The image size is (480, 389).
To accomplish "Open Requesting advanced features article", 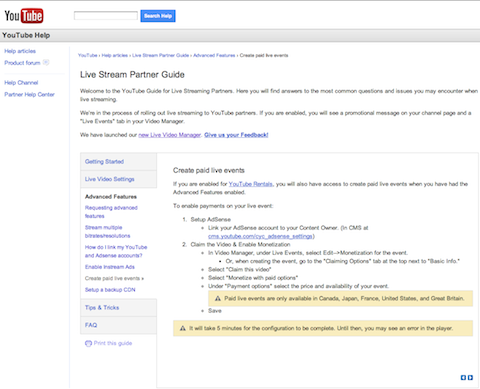I will tap(111, 212).
